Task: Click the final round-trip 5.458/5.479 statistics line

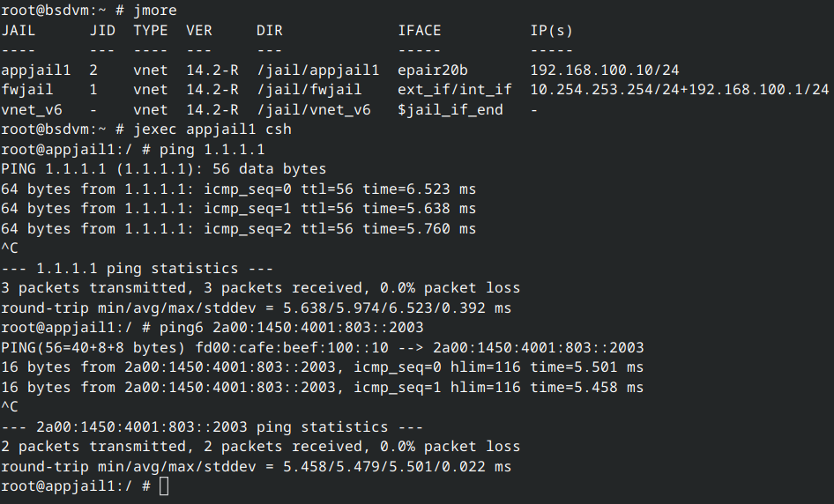Action: pos(256,467)
